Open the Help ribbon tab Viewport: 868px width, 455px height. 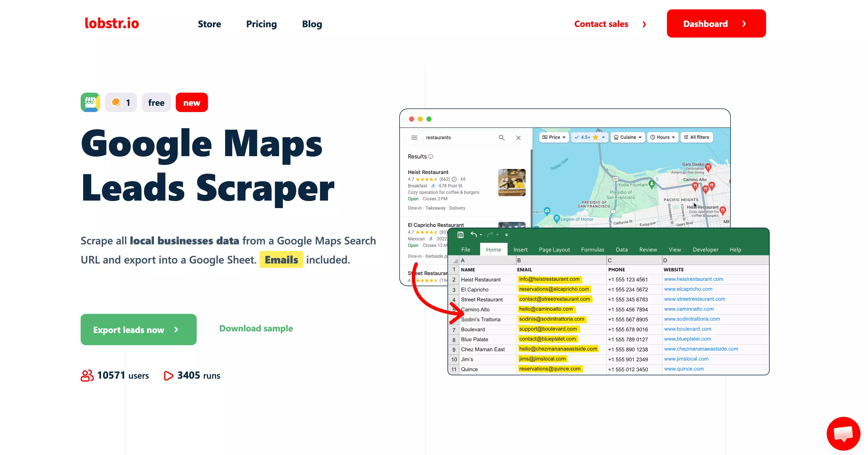point(735,250)
